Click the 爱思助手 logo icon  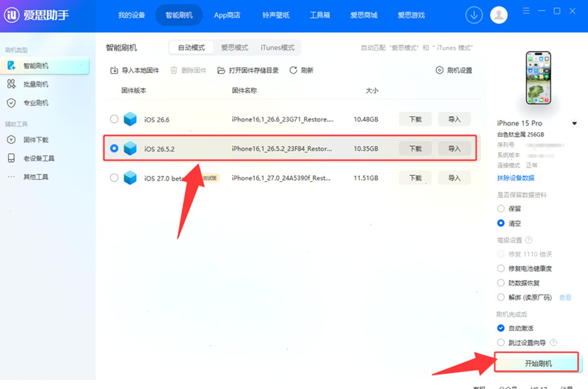point(12,15)
